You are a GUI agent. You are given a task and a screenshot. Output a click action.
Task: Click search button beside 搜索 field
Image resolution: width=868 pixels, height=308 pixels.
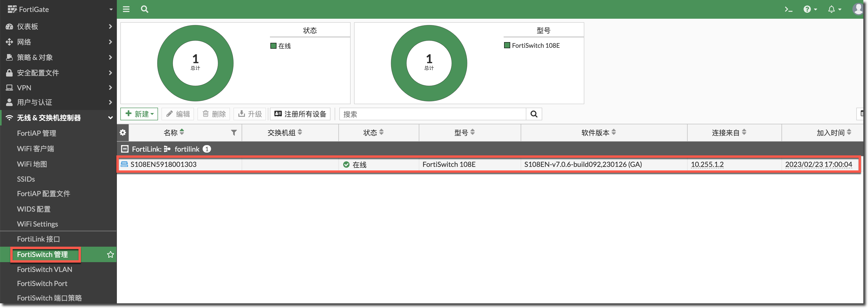pyautogui.click(x=534, y=114)
